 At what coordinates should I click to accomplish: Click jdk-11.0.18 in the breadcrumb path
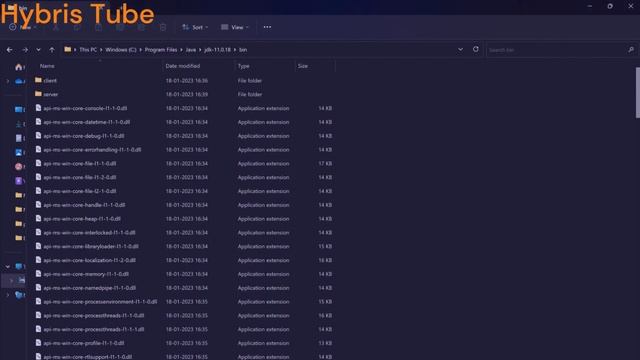218,50
